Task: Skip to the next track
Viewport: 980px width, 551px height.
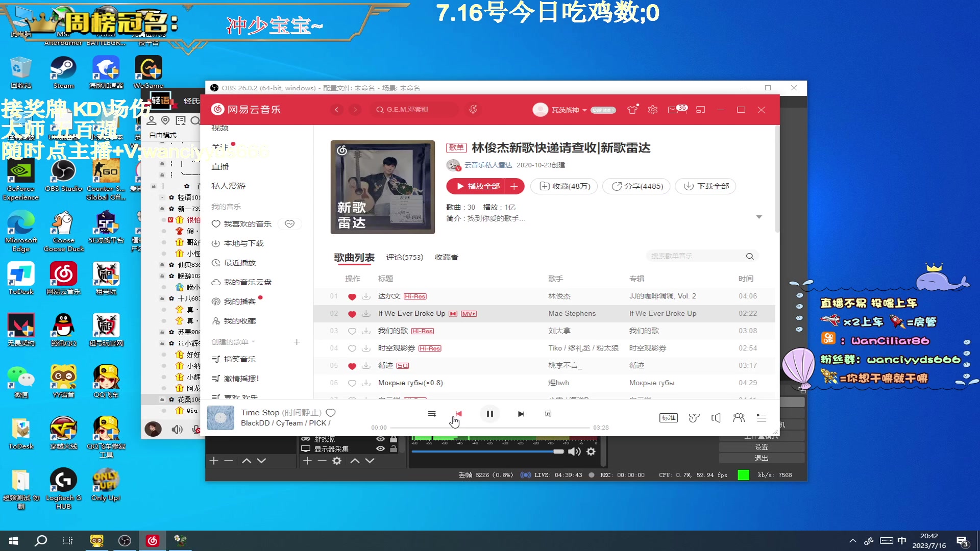Action: tap(521, 414)
